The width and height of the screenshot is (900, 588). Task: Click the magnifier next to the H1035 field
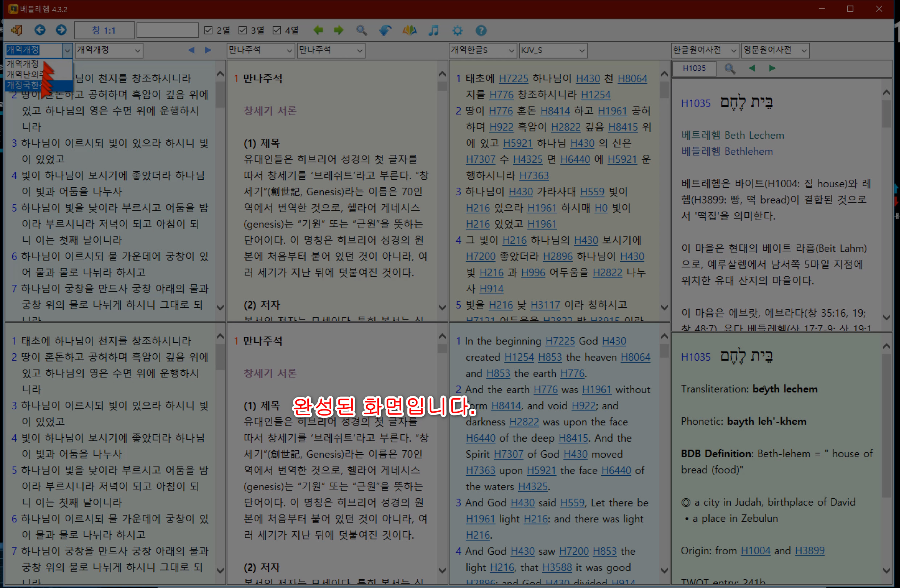click(x=729, y=69)
